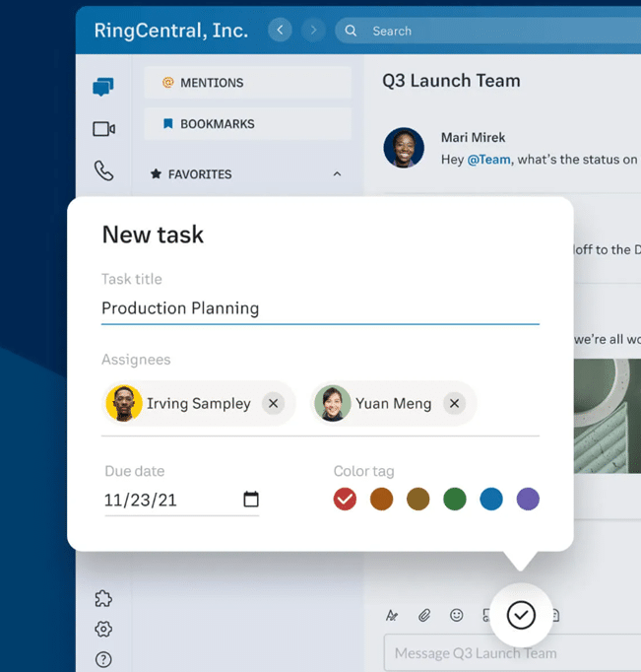Open the Bookmarks tab
The image size is (641, 672).
pos(247,124)
